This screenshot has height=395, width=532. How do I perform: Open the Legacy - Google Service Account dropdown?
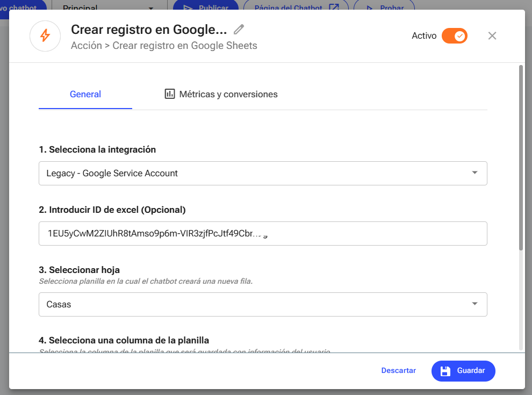(x=263, y=173)
